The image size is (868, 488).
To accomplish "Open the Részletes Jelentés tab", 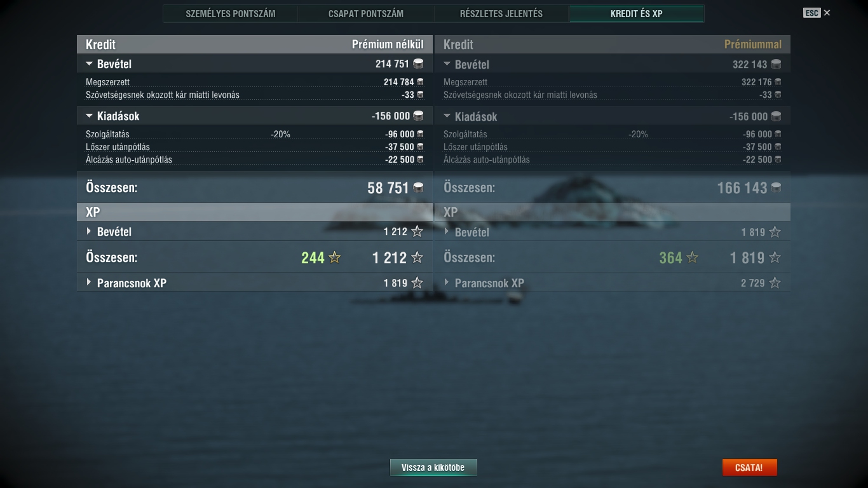I will [x=501, y=13].
